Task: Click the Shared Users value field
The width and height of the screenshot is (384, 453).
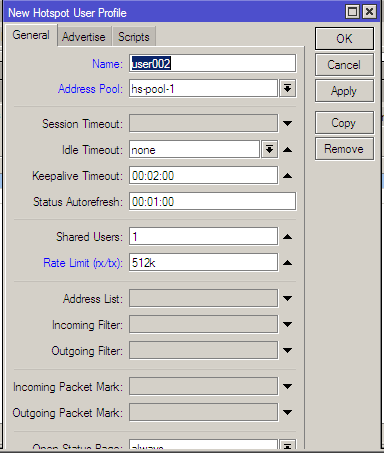Action: coord(203,237)
